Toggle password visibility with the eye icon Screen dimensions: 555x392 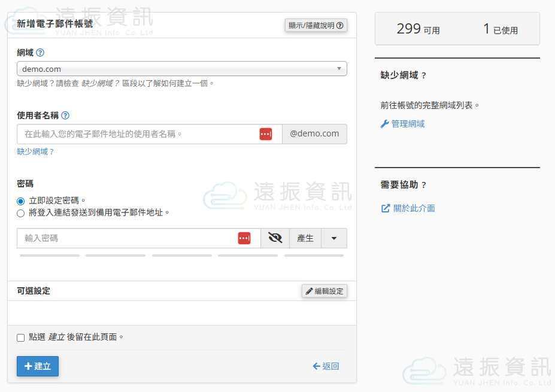[275, 238]
